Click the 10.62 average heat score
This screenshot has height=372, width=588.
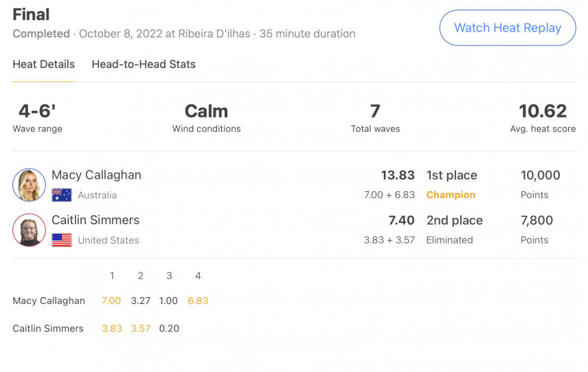pyautogui.click(x=543, y=111)
